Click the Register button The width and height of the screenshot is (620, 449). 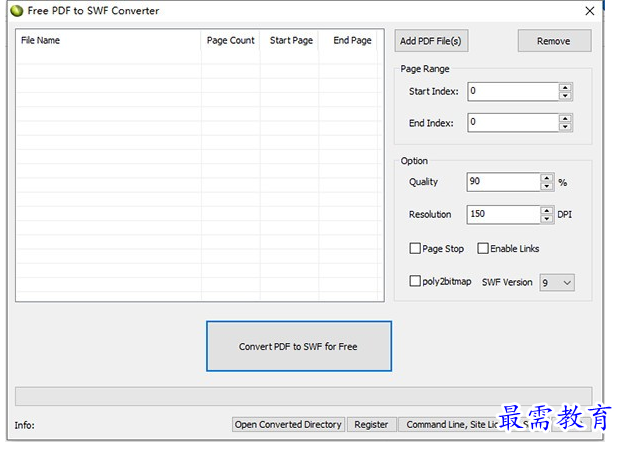coord(371,424)
